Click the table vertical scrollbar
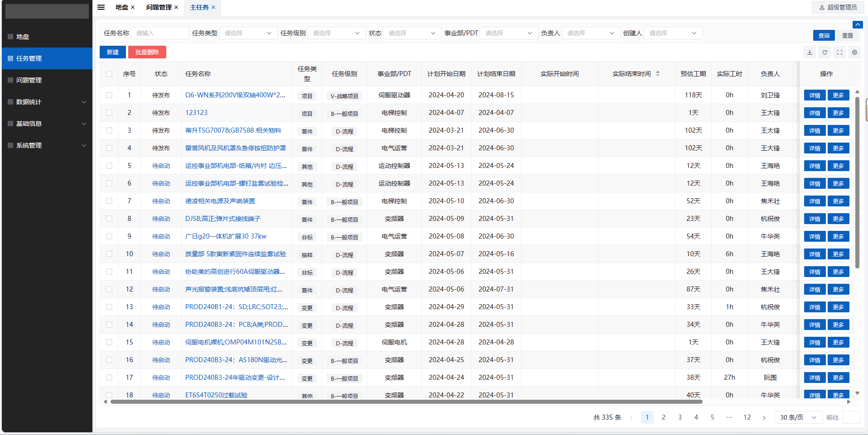Screen dimensions: 868x435 point(857,182)
